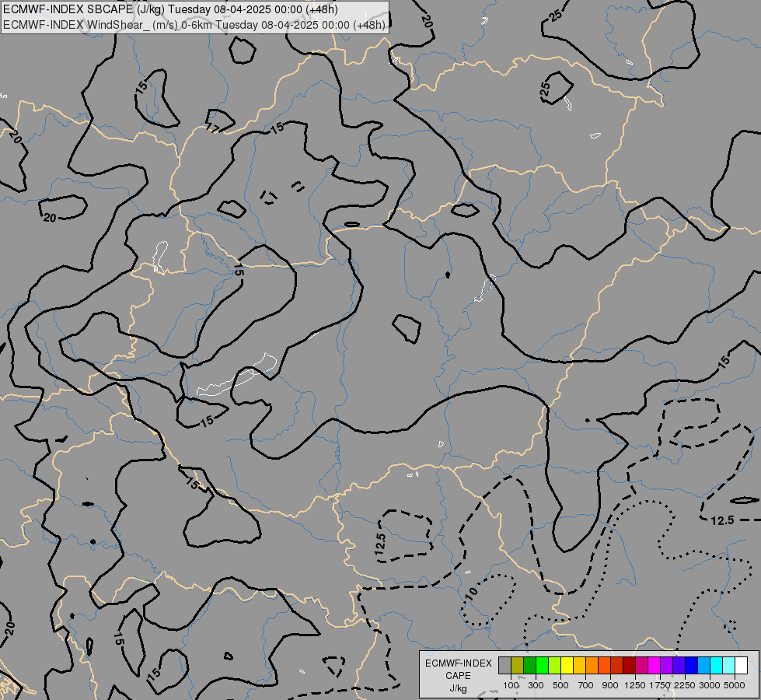
Task: Select the dark green legend swatch
Action: pos(529,665)
